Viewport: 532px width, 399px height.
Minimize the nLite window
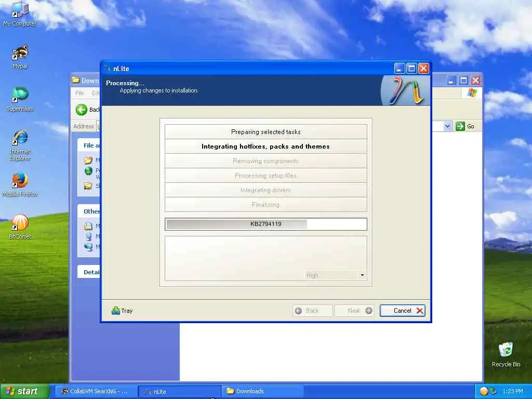tap(400, 69)
